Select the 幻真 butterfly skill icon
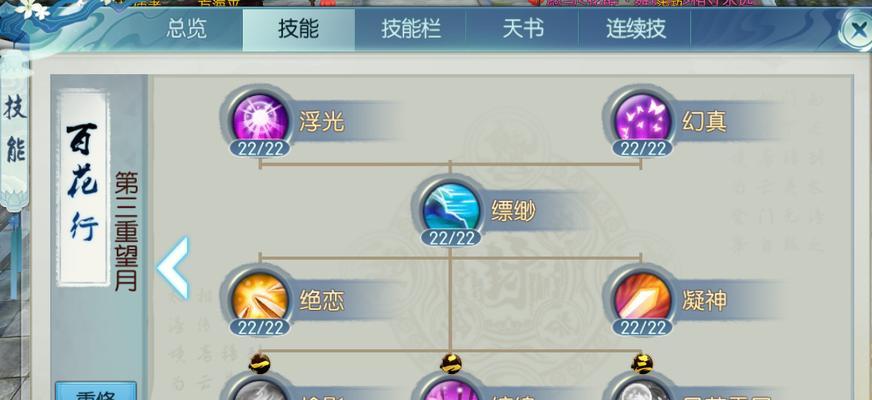Screen dimensions: 872x400 pyautogui.click(x=642, y=118)
